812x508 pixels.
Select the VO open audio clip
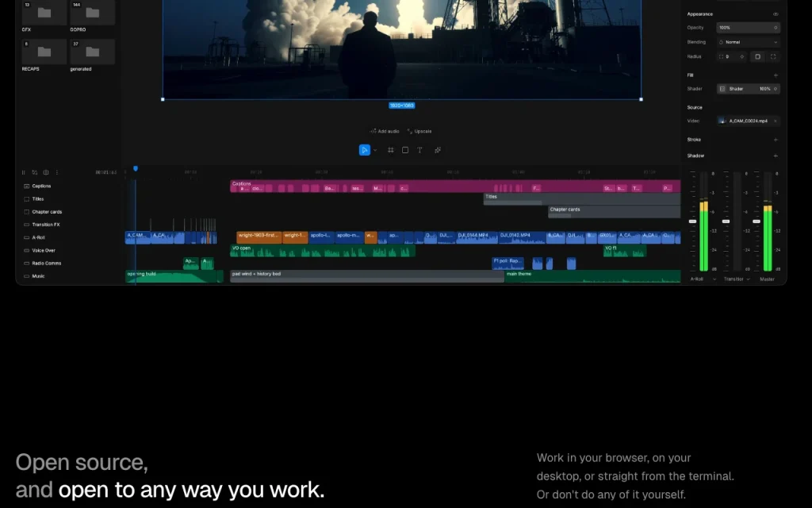click(x=323, y=251)
